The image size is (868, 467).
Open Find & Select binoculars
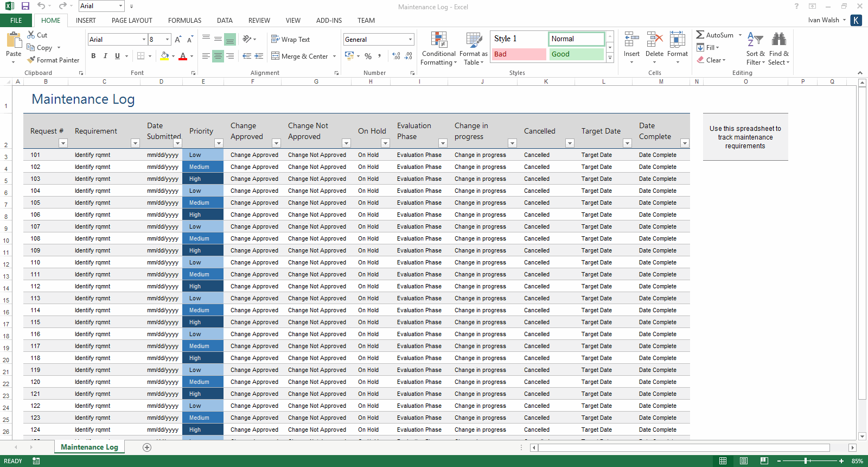click(x=778, y=40)
